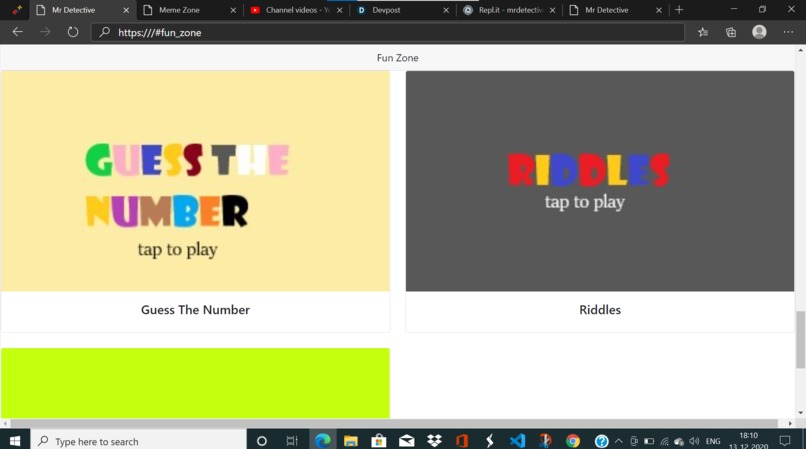Switch to the Devpost tab

tap(403, 10)
